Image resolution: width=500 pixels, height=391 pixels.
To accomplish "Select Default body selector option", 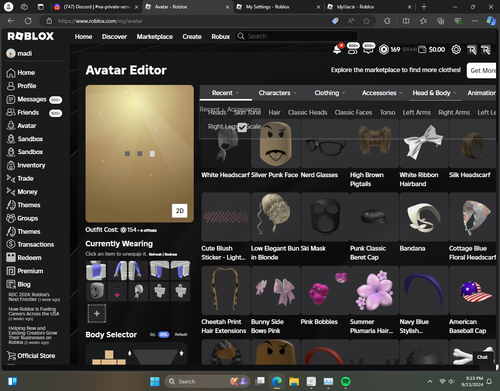I will point(181,334).
